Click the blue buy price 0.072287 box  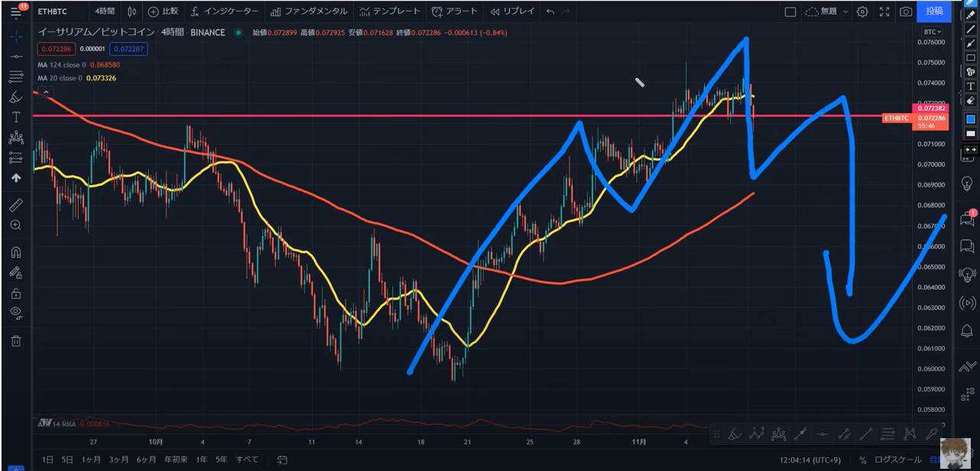(128, 48)
